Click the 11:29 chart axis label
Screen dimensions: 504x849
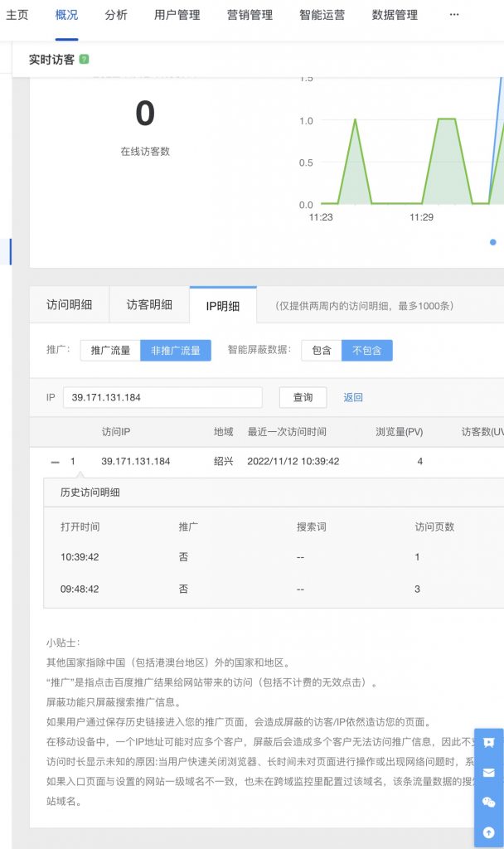[422, 217]
